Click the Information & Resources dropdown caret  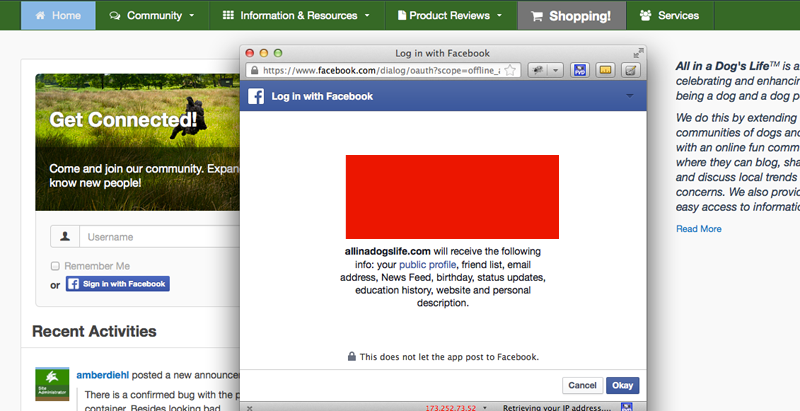[x=367, y=16]
